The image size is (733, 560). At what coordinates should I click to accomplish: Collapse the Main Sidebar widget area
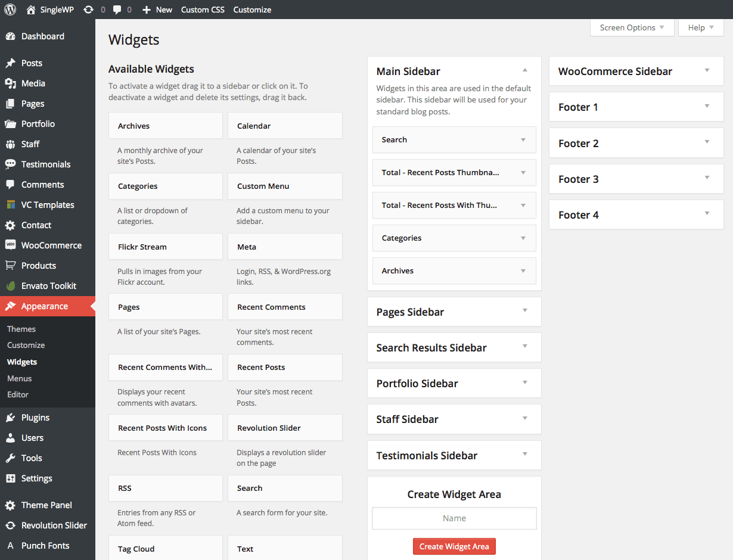coord(525,70)
